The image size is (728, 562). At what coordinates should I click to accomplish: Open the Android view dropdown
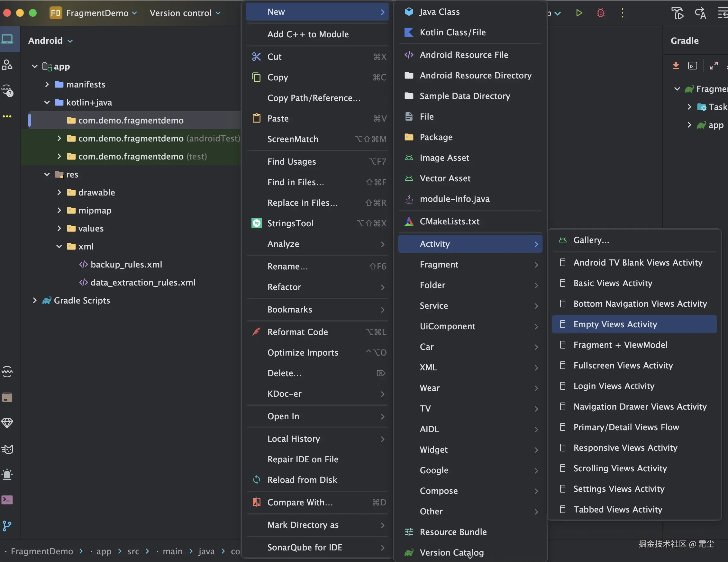pyautogui.click(x=50, y=41)
